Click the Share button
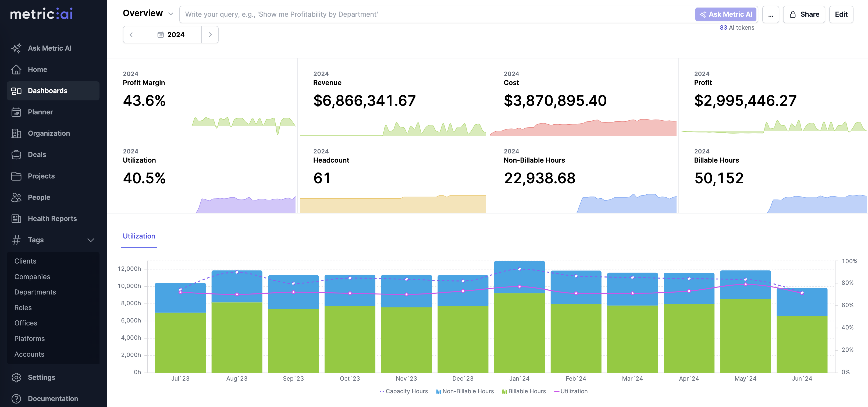The height and width of the screenshot is (407, 868). (x=804, y=14)
